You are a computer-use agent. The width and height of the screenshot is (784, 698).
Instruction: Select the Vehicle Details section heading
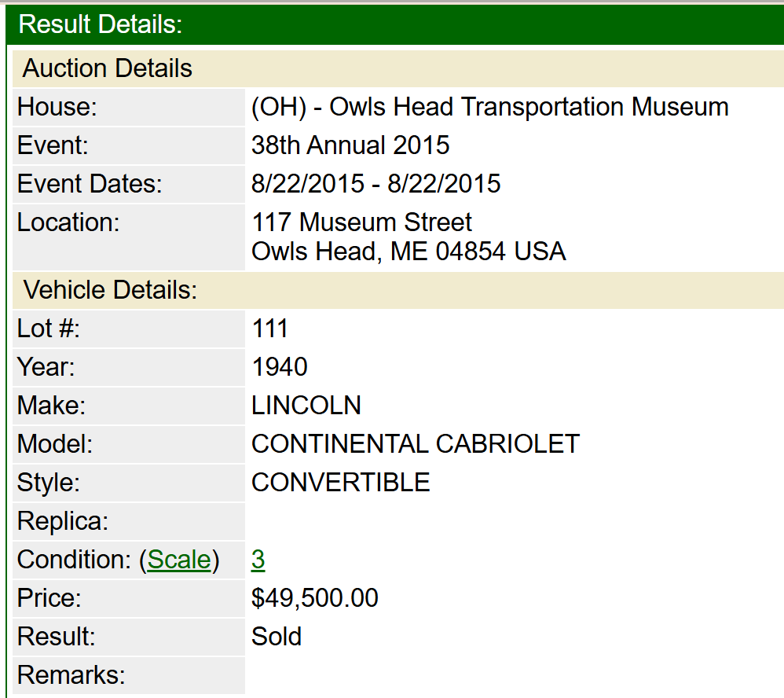pyautogui.click(x=110, y=290)
